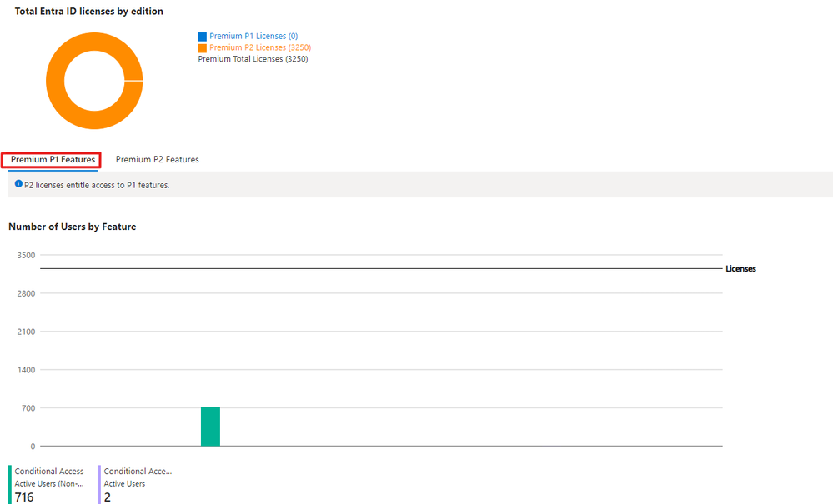833x504 pixels.
Task: Click the 3500 y-axis label
Action: (x=26, y=255)
